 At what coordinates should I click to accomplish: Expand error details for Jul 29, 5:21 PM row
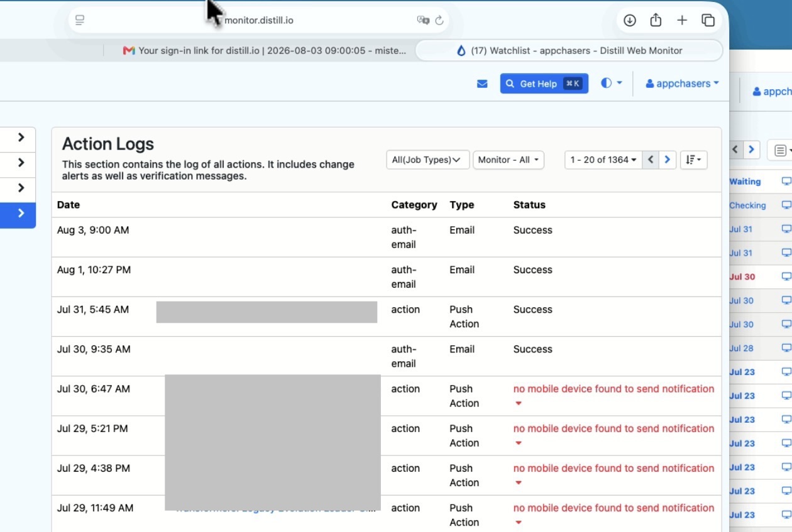(519, 443)
